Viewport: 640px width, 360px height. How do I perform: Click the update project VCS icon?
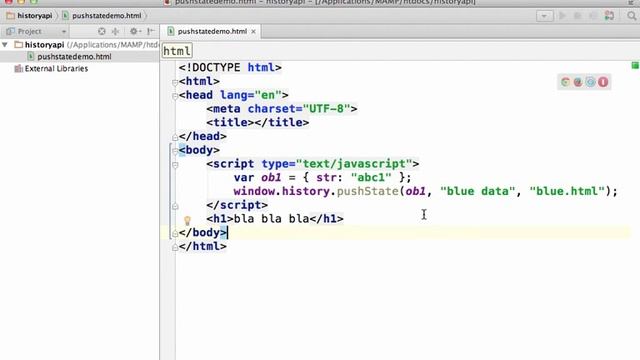click(x=609, y=16)
